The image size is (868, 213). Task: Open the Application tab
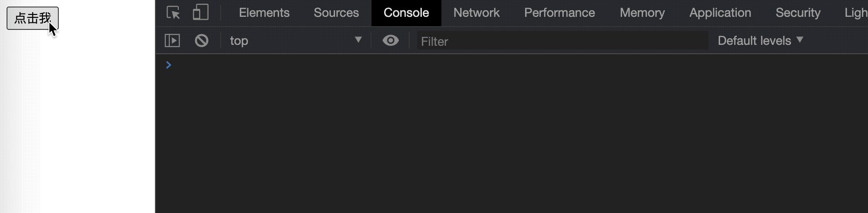[x=720, y=13]
